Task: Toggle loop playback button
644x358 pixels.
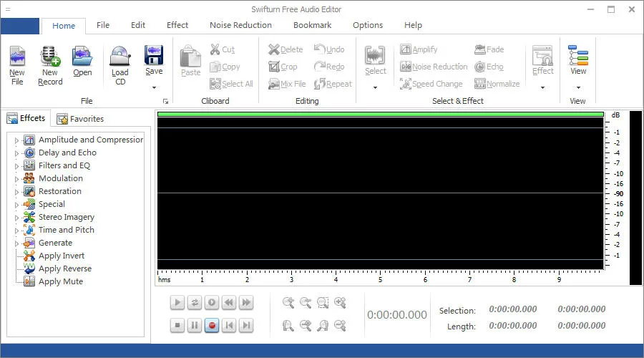Action: click(x=195, y=303)
